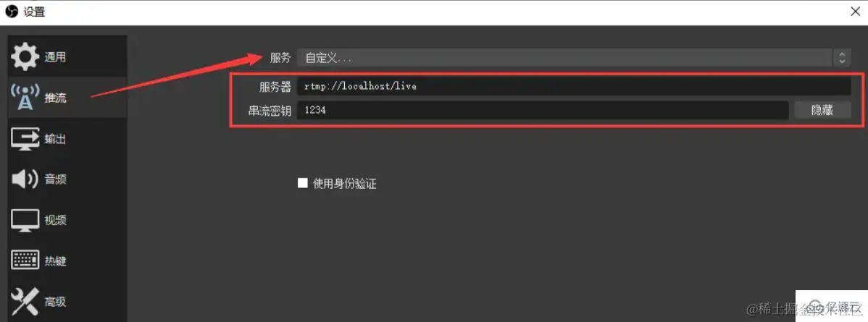Focus the 串流密钥 field showing 1234

pos(543,110)
